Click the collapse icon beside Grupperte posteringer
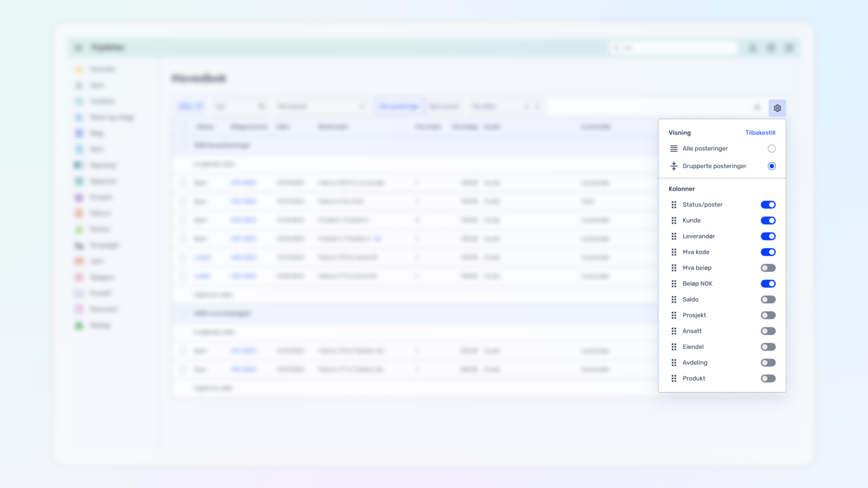This screenshot has width=868, height=488. [x=674, y=166]
